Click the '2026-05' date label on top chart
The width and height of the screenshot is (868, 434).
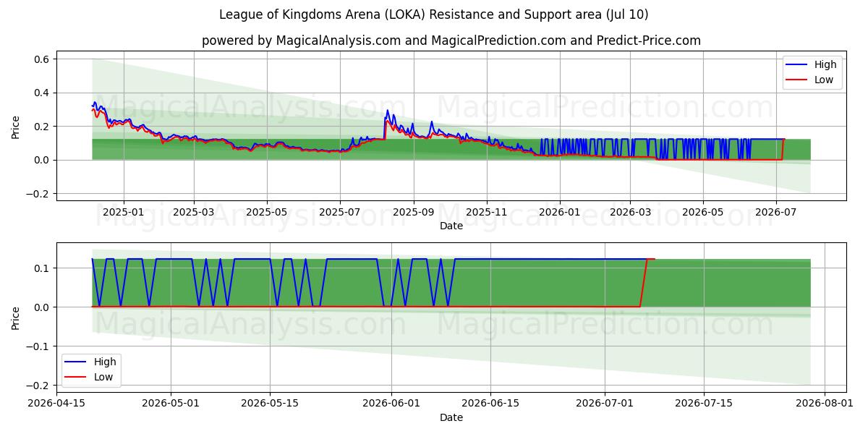(x=703, y=212)
